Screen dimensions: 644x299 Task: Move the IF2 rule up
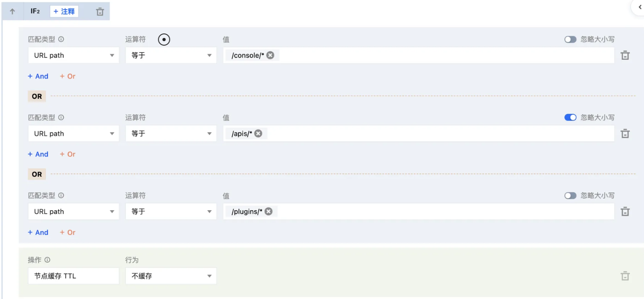click(13, 11)
